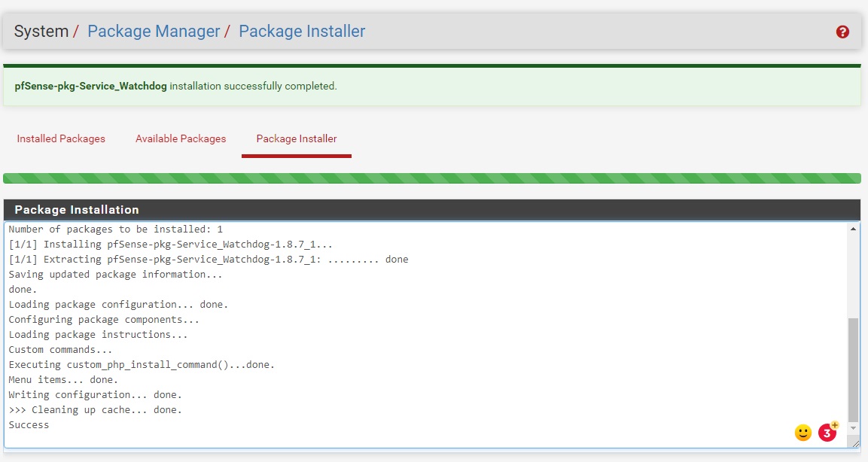The width and height of the screenshot is (868, 462).
Task: Click the yellow smiley emoji icon
Action: [803, 432]
